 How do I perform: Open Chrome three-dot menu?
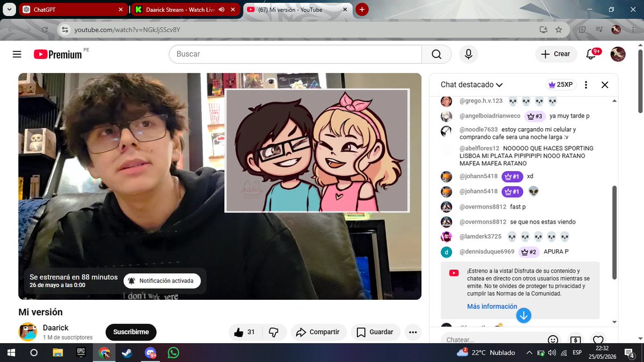coord(633,29)
